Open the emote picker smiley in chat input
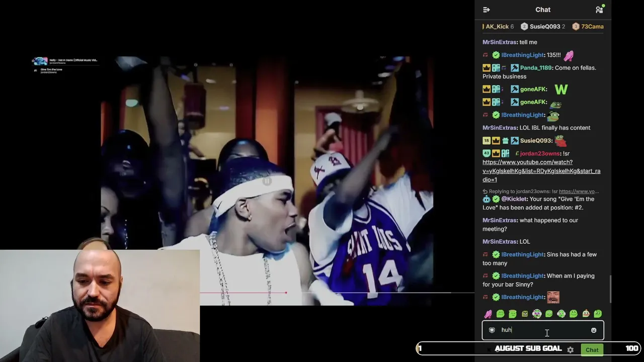 point(594,330)
